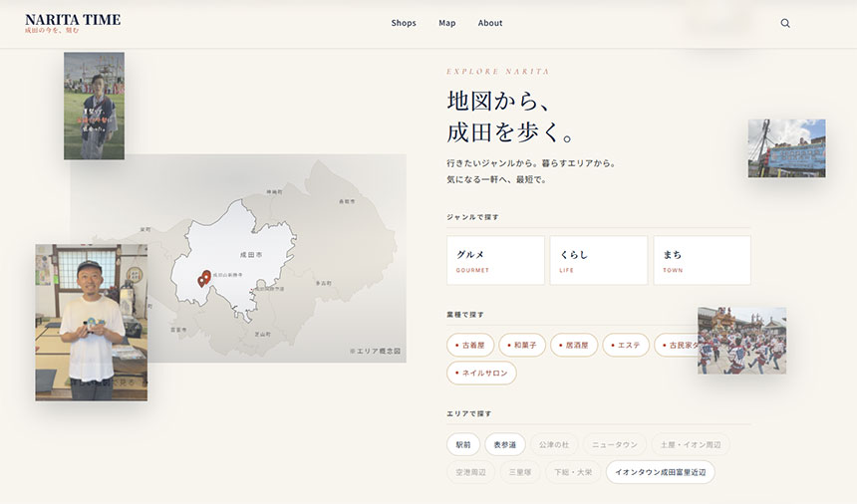
Task: Filter by the 表参道 area chip
Action: pyautogui.click(x=505, y=444)
